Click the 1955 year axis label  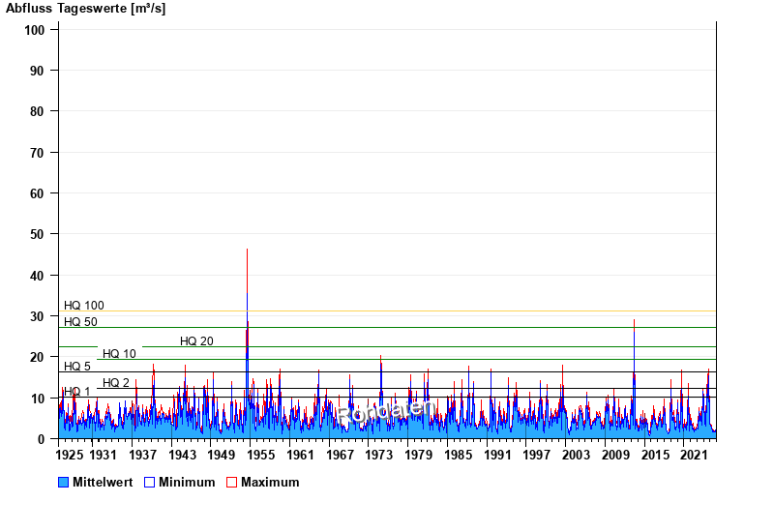pos(261,455)
